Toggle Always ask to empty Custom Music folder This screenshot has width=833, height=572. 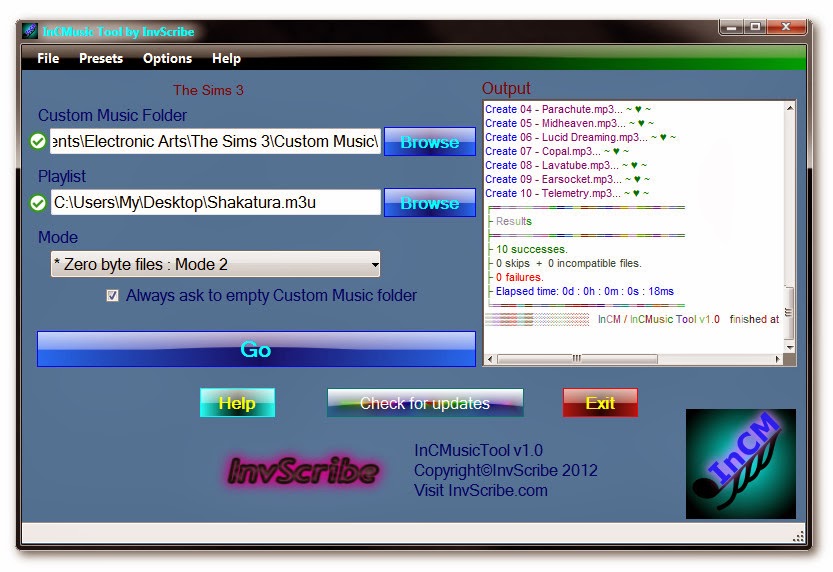click(113, 295)
